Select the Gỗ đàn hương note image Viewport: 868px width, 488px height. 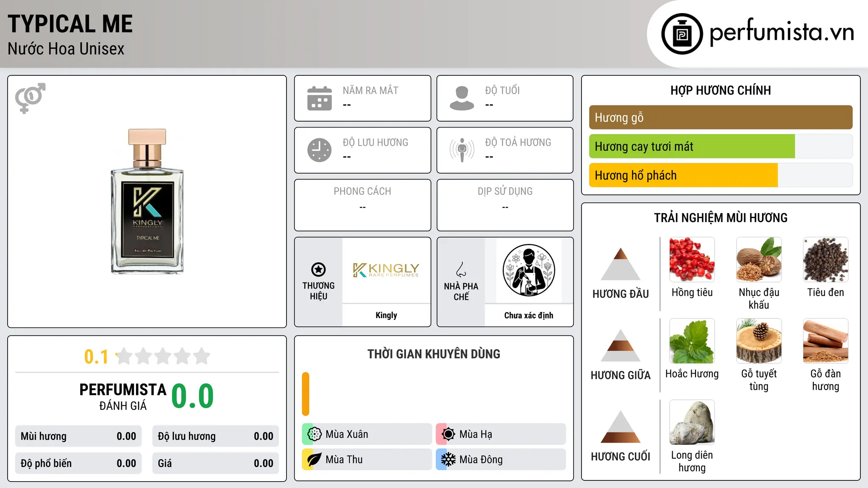tap(826, 341)
